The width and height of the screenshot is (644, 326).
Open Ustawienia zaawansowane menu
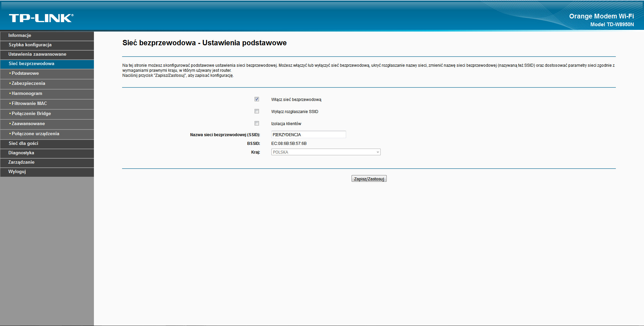[47, 54]
